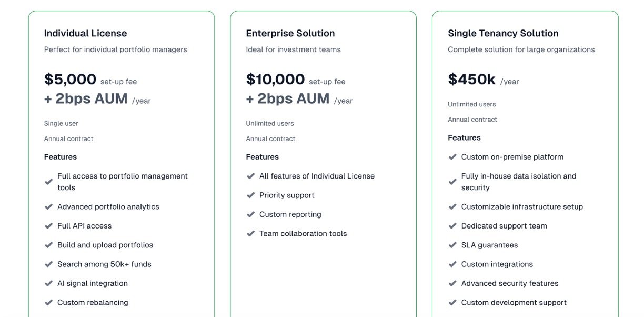The height and width of the screenshot is (317, 644).
Task: Click the Custom rebalancing feature text
Action: point(93,302)
